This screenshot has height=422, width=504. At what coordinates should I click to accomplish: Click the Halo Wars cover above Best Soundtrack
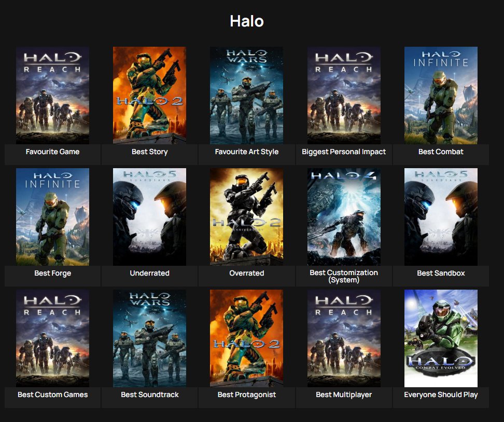pyautogui.click(x=149, y=338)
